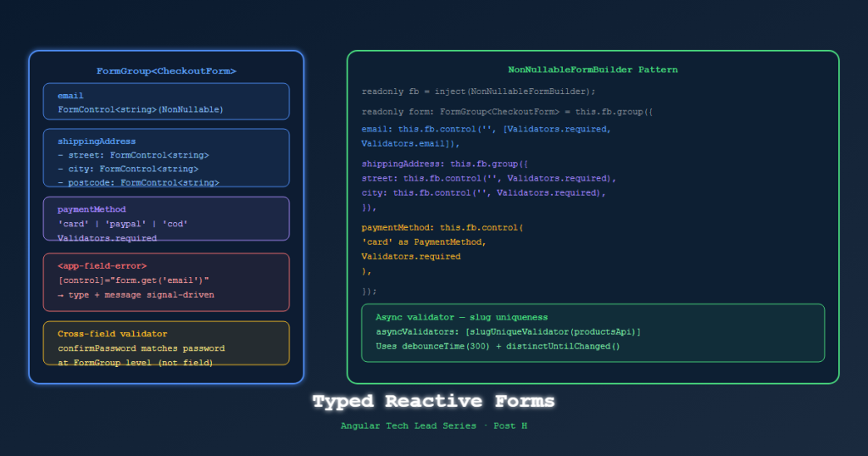The height and width of the screenshot is (456, 868).
Task: Click 'Validators.email]),' code line
Action: tap(411, 143)
